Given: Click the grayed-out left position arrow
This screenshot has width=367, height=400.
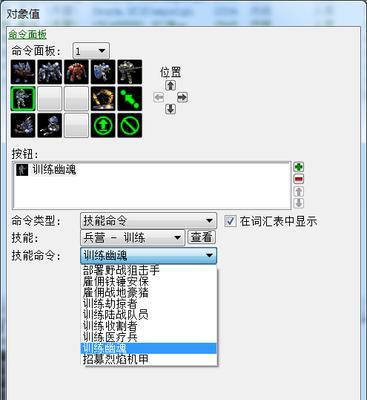Looking at the screenshot, I should click(x=159, y=97).
